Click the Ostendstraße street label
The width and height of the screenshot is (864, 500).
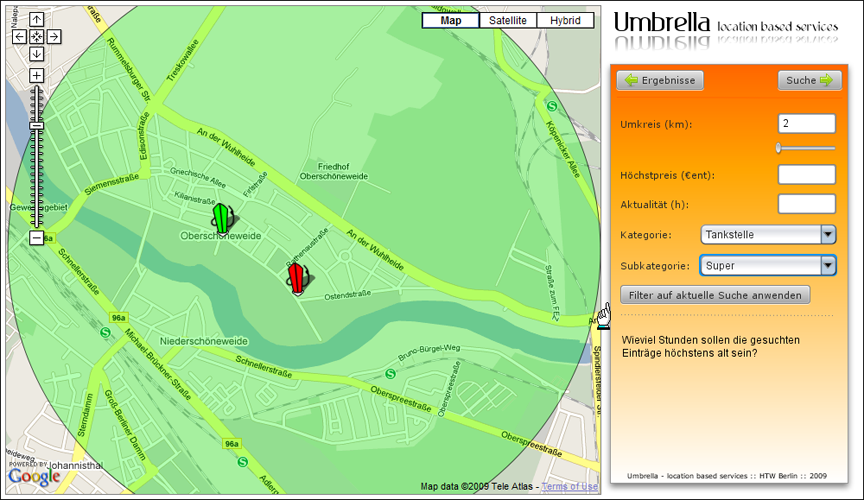click(x=348, y=295)
